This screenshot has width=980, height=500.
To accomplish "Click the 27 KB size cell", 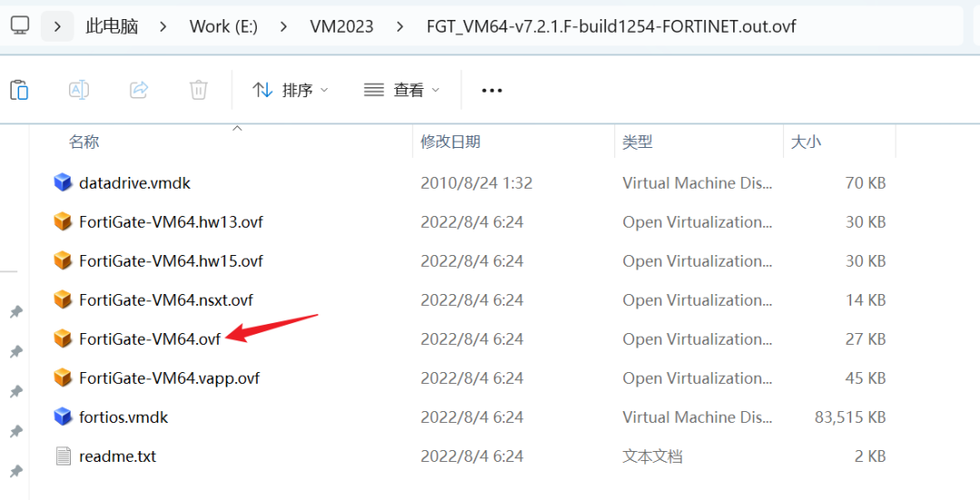I will (866, 338).
